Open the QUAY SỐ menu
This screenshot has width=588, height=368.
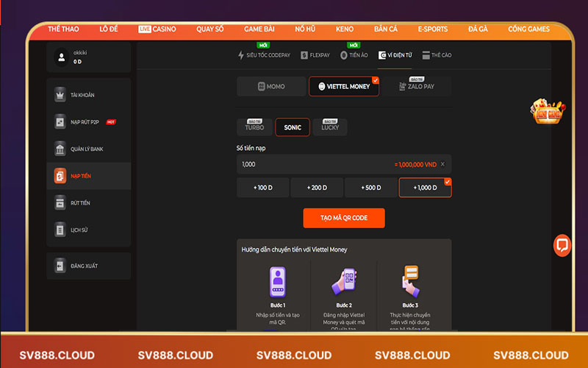[x=209, y=29]
